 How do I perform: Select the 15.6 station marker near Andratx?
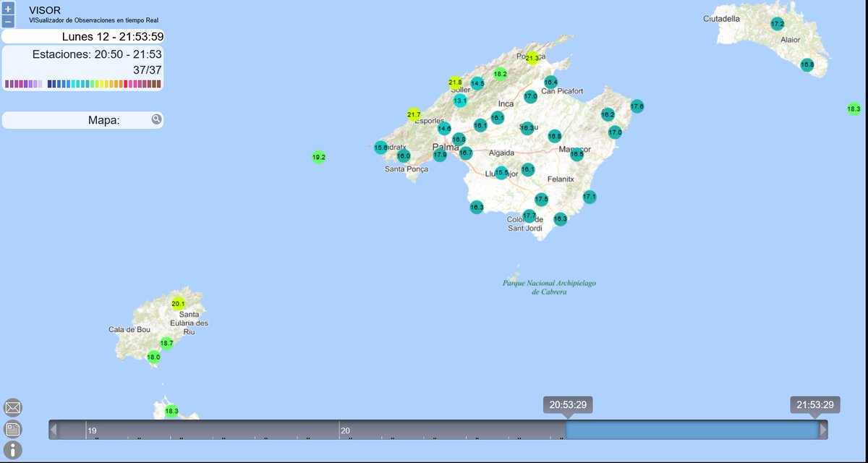click(380, 148)
